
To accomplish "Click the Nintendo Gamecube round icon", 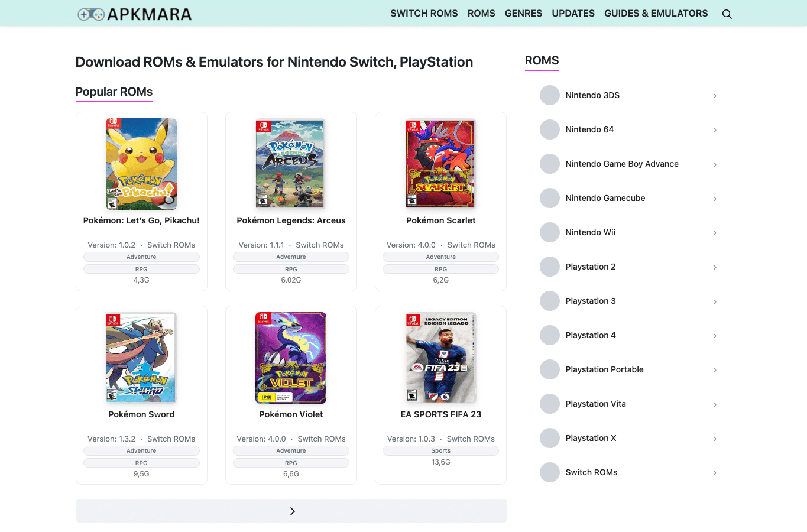I will click(550, 198).
